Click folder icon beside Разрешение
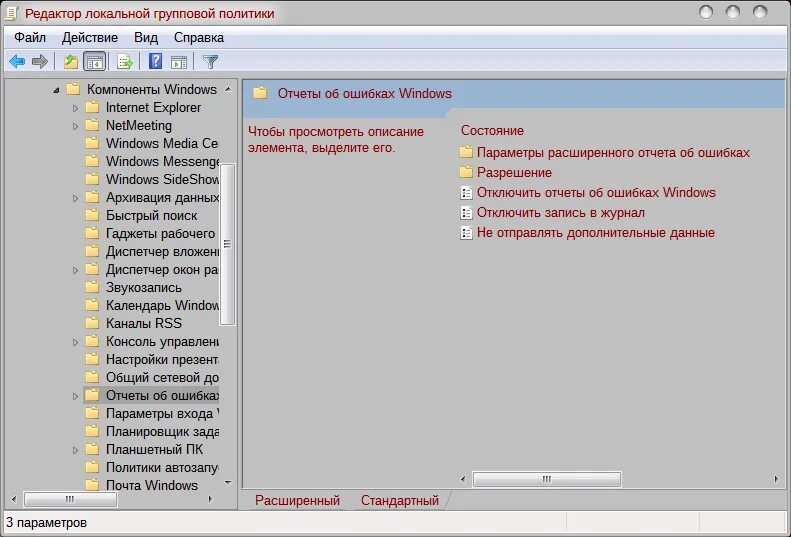 point(466,172)
